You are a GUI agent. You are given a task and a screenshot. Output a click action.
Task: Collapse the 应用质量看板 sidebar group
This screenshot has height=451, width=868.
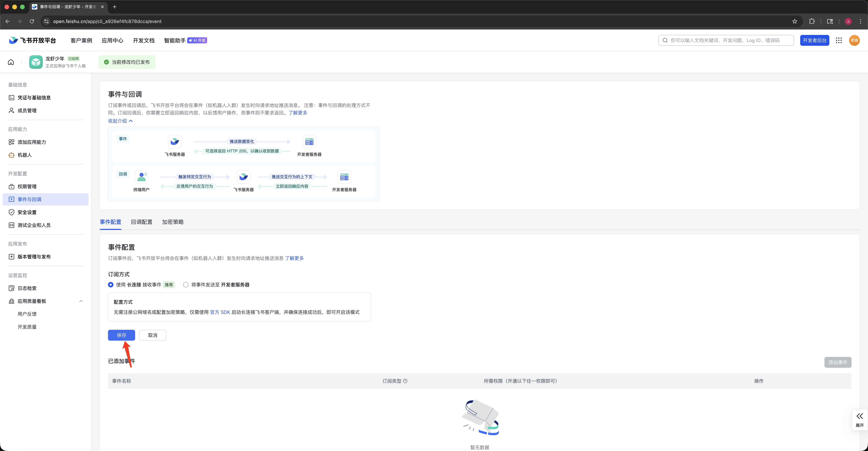click(81, 301)
